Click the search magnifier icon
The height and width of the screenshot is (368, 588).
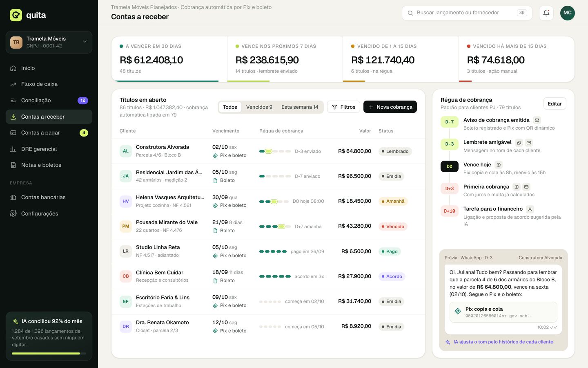pos(410,13)
